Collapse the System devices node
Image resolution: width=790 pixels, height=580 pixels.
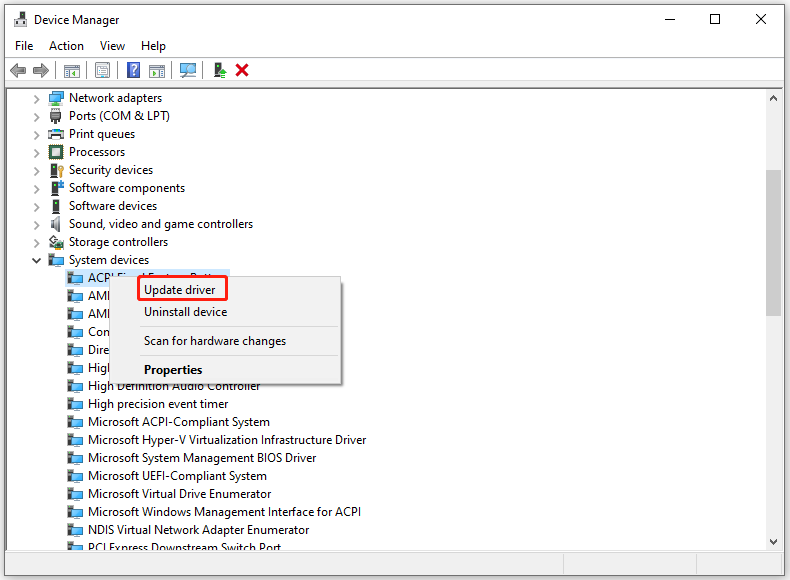36,261
